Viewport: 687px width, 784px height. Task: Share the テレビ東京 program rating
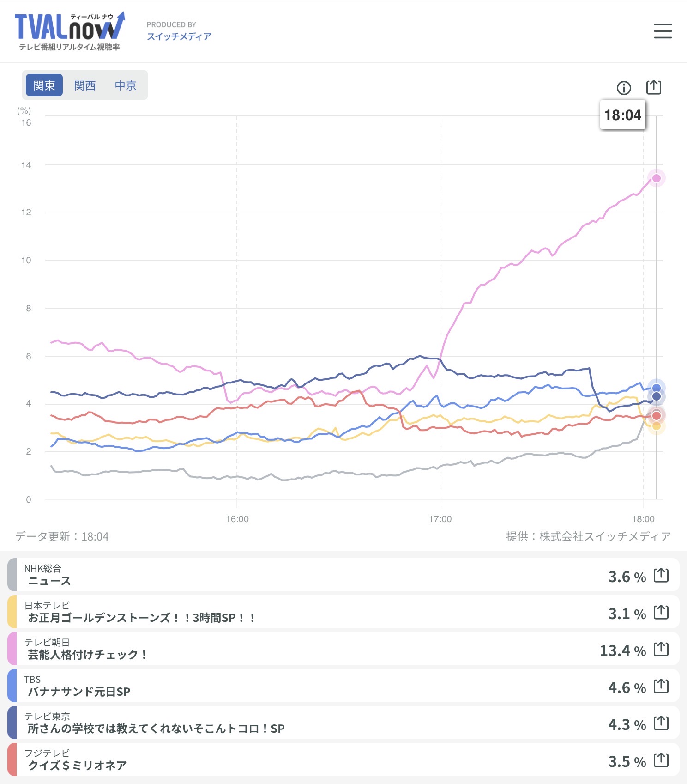[x=661, y=723]
